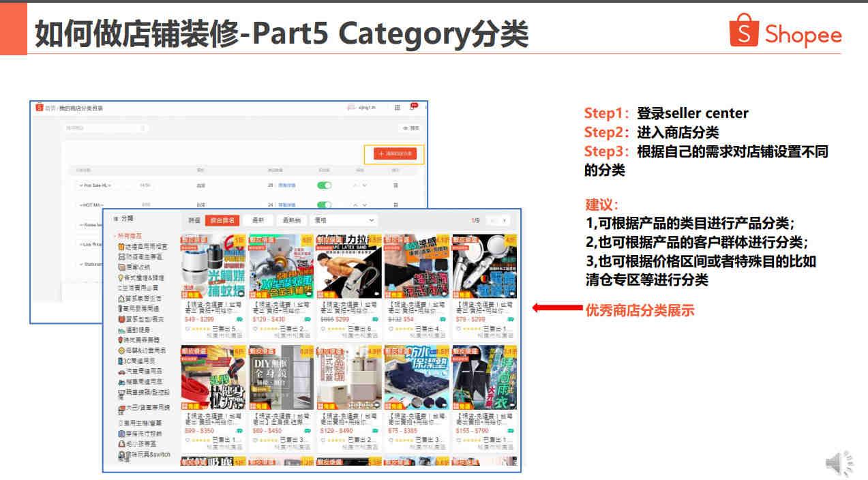The width and height of the screenshot is (868, 480).
Task: Open the apps grid icon in seller center
Action: coord(397,108)
